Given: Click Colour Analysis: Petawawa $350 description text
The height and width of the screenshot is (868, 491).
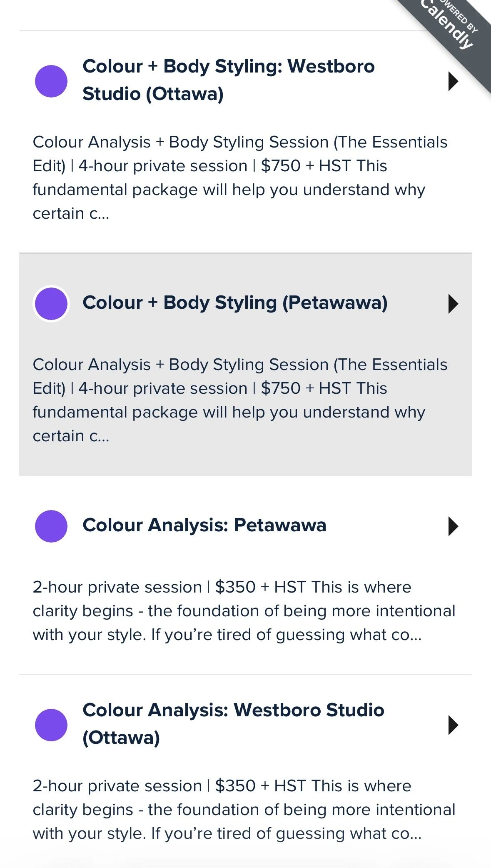Looking at the screenshot, I should pos(244,610).
